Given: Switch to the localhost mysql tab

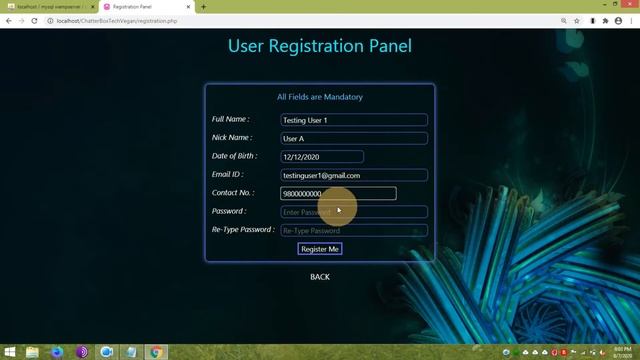Looking at the screenshot, I should (50, 7).
